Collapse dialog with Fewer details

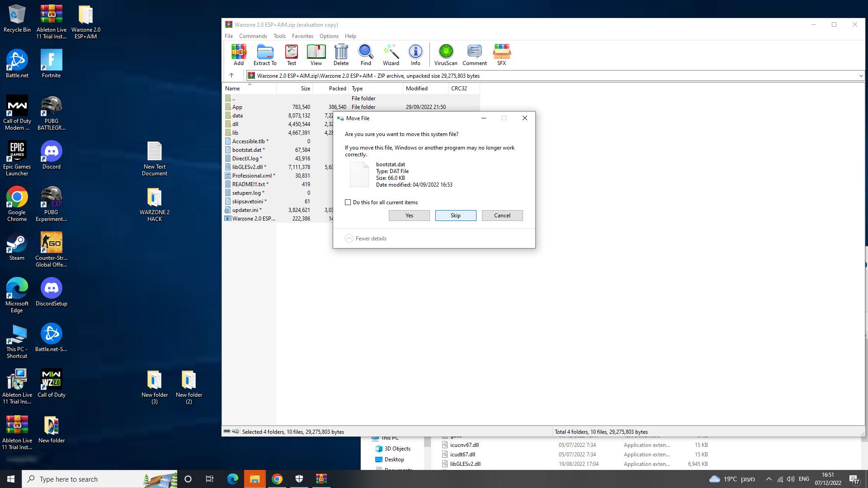coord(366,239)
